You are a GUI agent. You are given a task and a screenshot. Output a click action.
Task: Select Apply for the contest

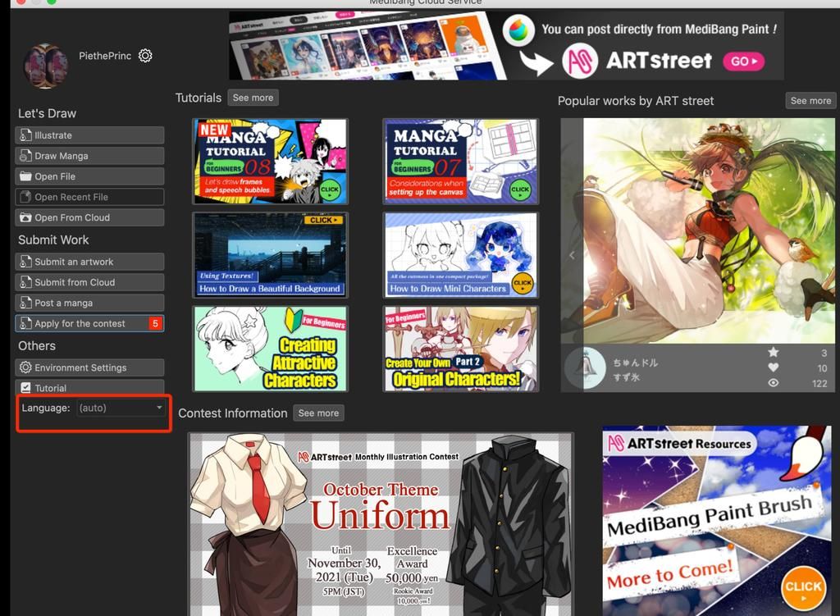(x=89, y=323)
